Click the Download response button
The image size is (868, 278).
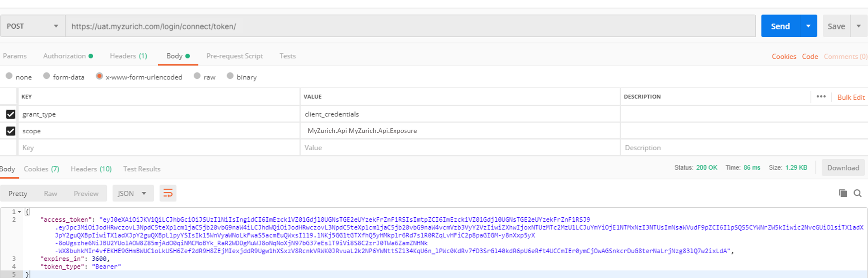pyautogui.click(x=843, y=168)
